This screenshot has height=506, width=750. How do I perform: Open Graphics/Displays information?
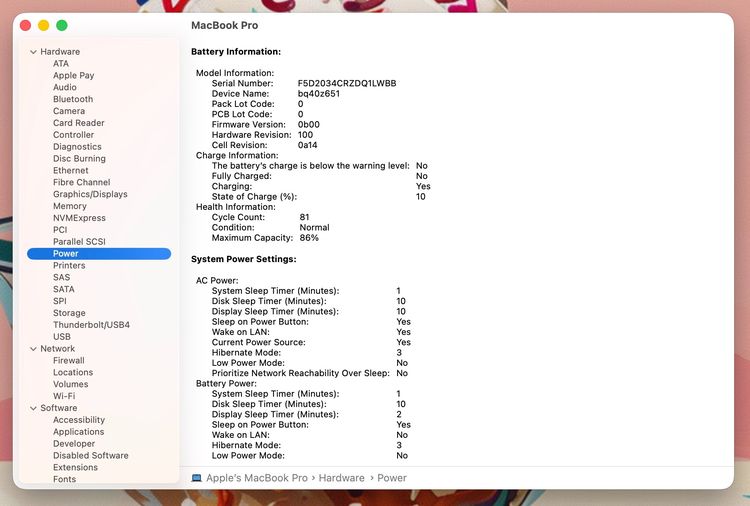[x=90, y=194]
